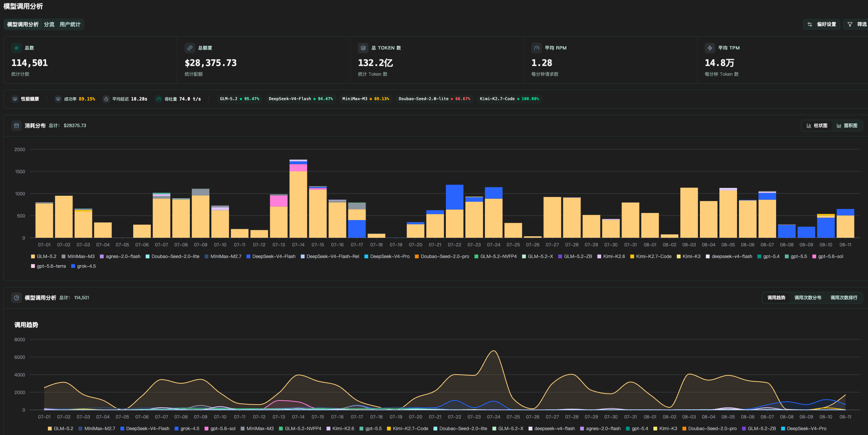Toggle Doubao-Seed-2.0-pro in 调用趋势 legend
Screen dimensions: 868x435
pos(709,429)
